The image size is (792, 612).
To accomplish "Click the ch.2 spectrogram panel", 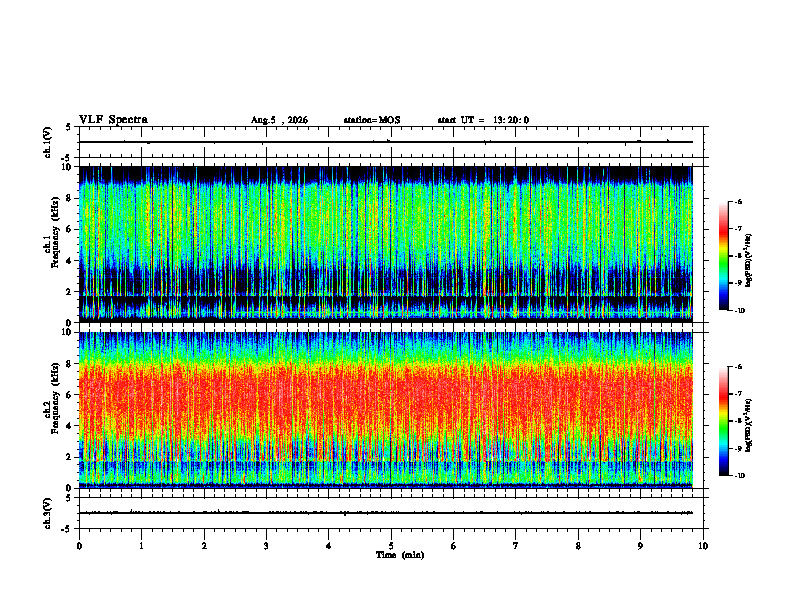I will pyautogui.click(x=386, y=410).
